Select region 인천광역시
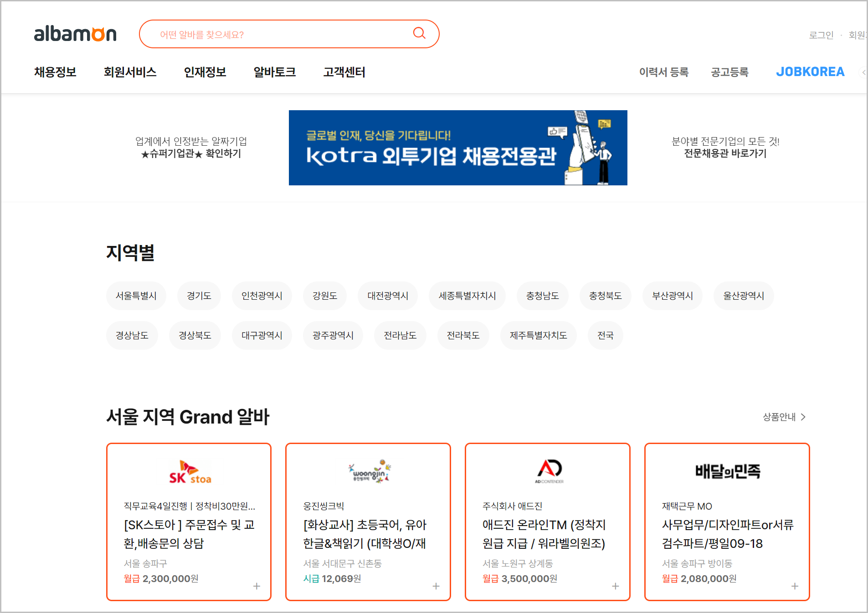Image resolution: width=868 pixels, height=613 pixels. 262,296
